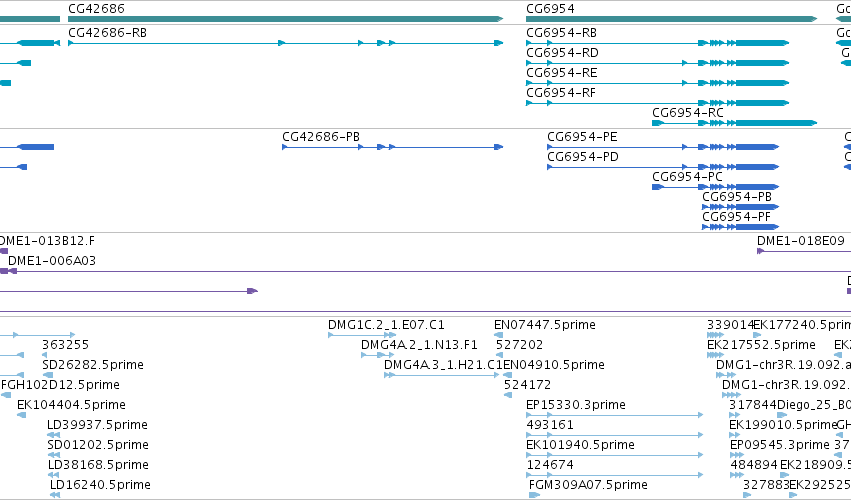The height and width of the screenshot is (500, 851).
Task: Select the CG6954 gene label
Action: click(x=550, y=9)
